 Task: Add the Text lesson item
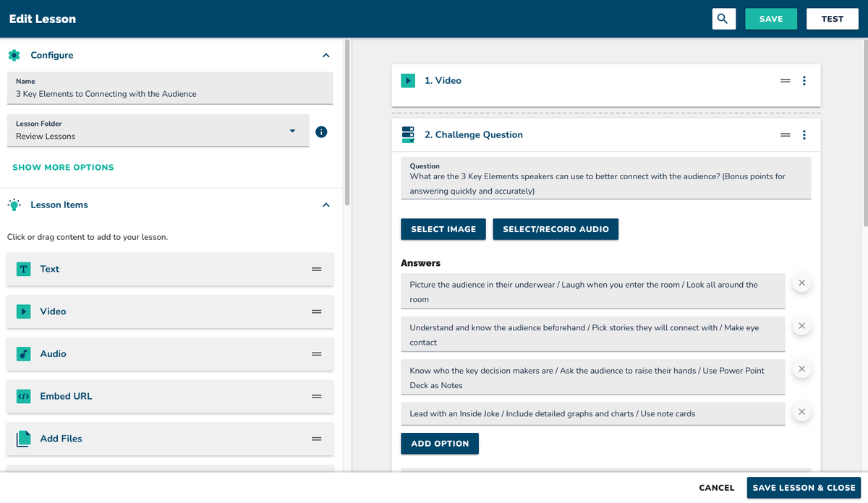coord(170,269)
